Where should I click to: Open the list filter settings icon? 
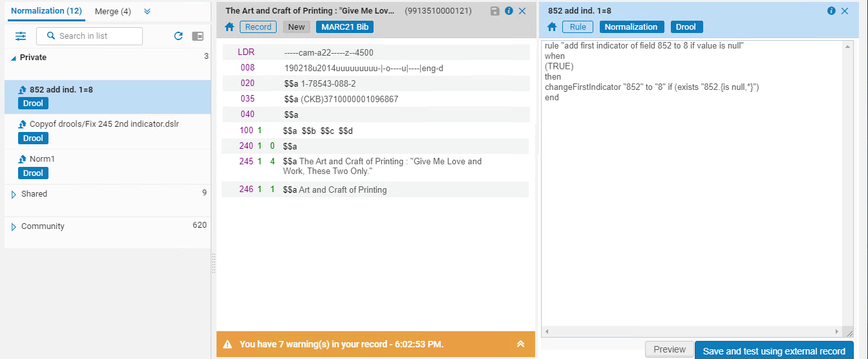point(21,36)
